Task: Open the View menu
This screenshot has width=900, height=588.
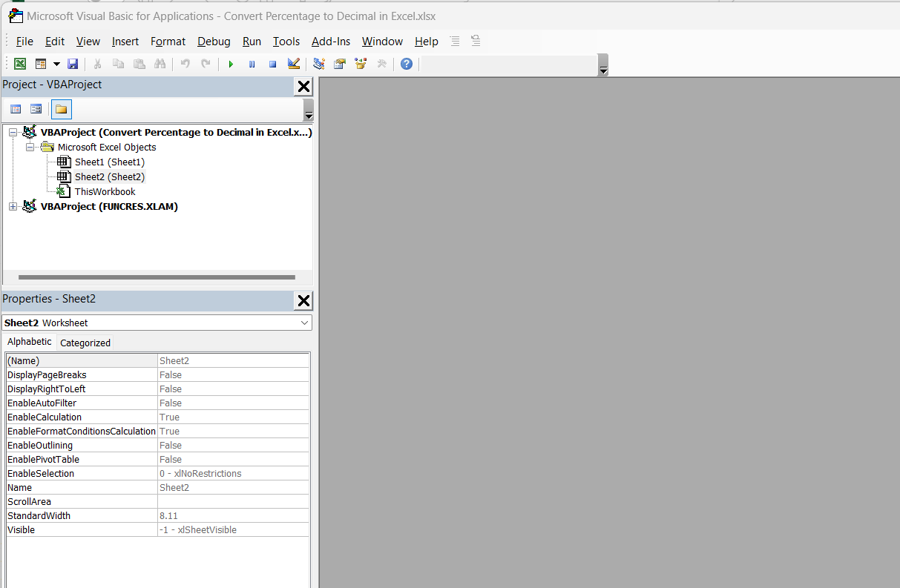Action: click(x=88, y=42)
